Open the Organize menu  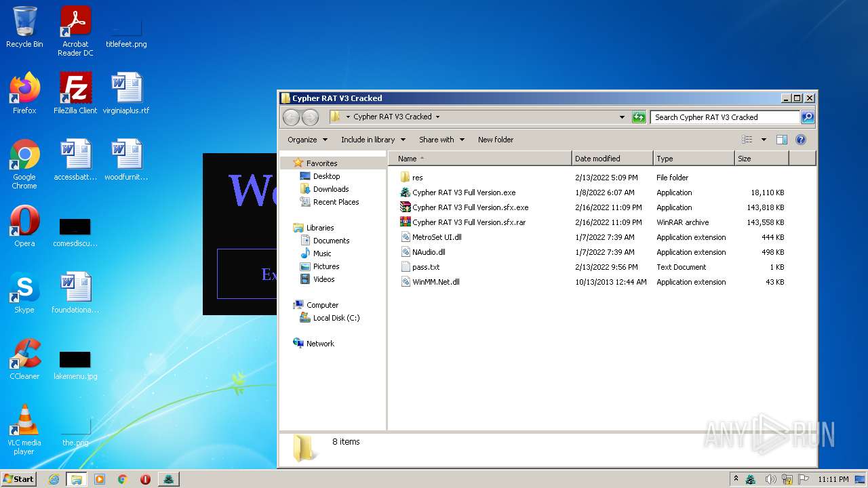pyautogui.click(x=307, y=140)
